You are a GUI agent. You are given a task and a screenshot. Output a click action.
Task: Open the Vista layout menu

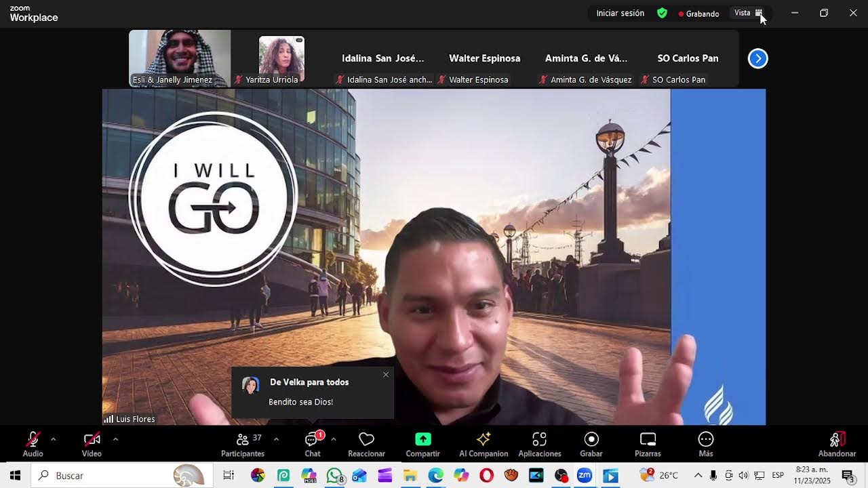[749, 13]
